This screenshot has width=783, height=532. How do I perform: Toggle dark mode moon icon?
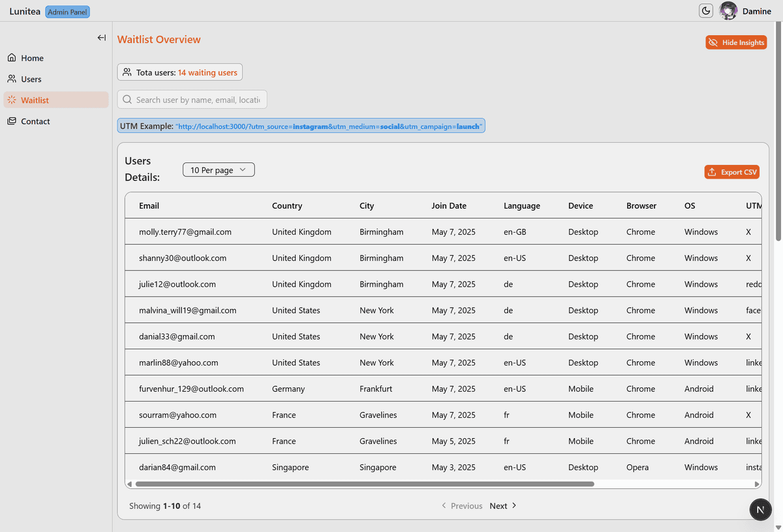706,10
